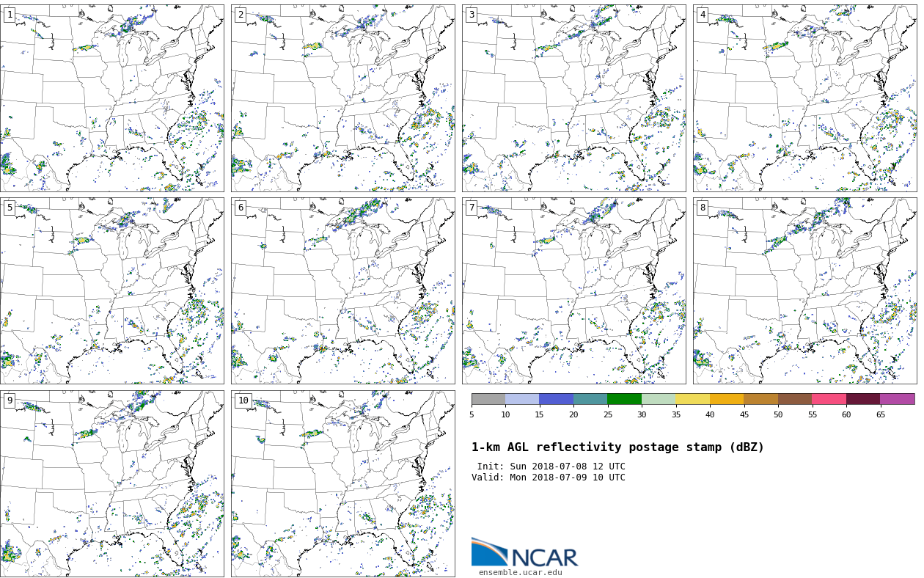Click the pale green 30-35 dBZ swatch
The image size is (924, 578).
[659, 399]
